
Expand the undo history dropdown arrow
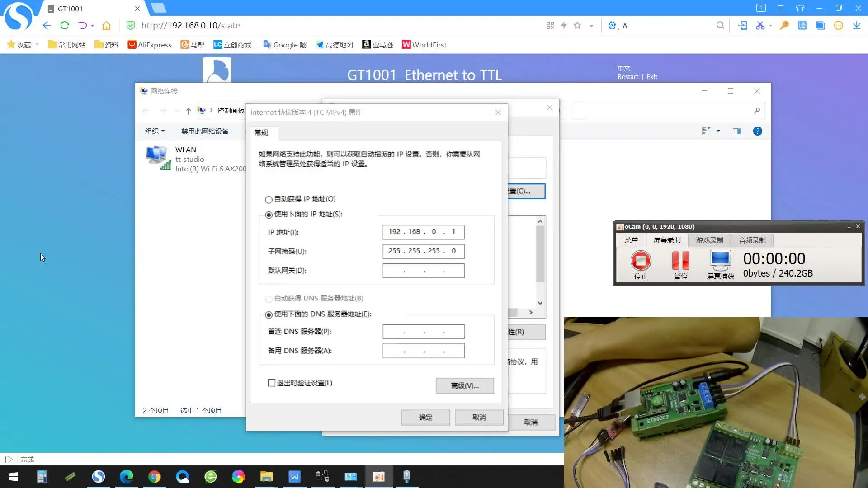point(92,26)
